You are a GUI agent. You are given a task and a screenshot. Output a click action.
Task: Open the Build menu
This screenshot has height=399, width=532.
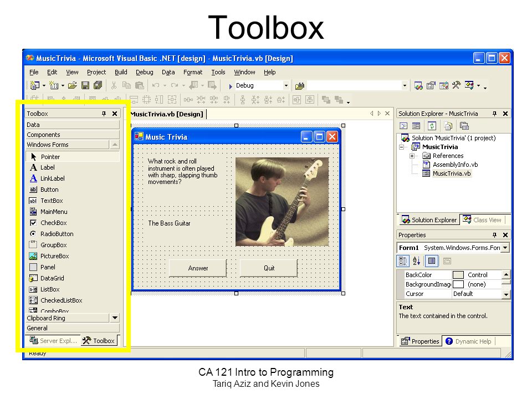pyautogui.click(x=121, y=72)
